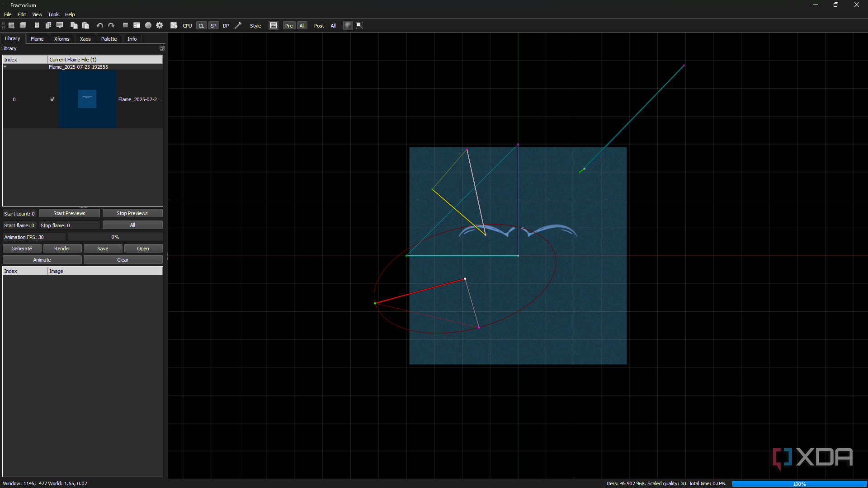Image resolution: width=868 pixels, height=488 pixels.
Task: Switch to the Xforms tab
Action: [62, 39]
